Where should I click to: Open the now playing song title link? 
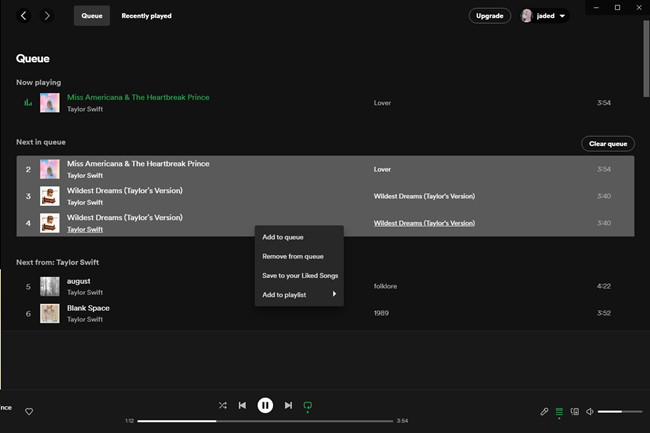point(138,97)
